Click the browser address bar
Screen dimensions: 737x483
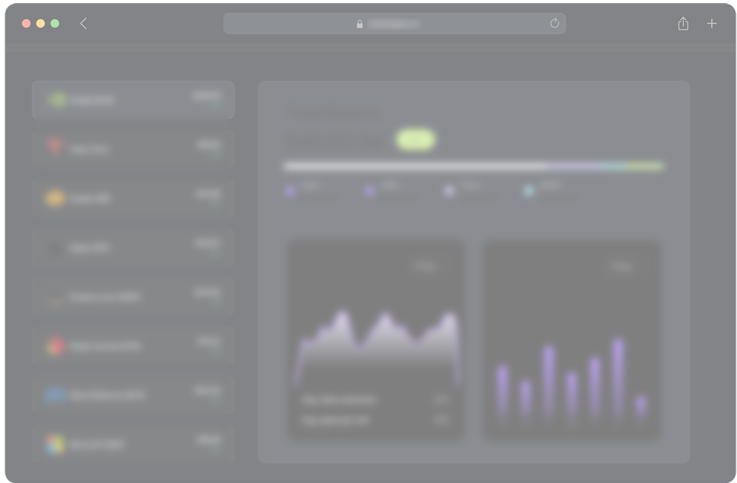point(393,24)
